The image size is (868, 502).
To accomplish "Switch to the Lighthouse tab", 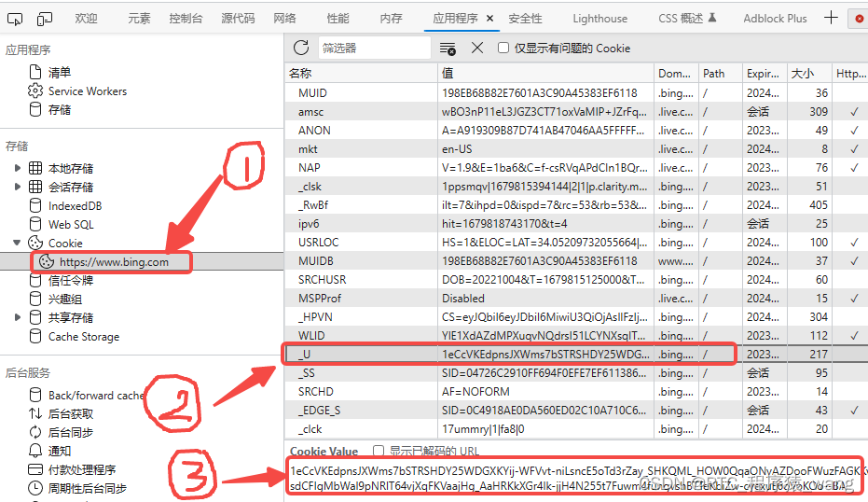I will pyautogui.click(x=599, y=18).
